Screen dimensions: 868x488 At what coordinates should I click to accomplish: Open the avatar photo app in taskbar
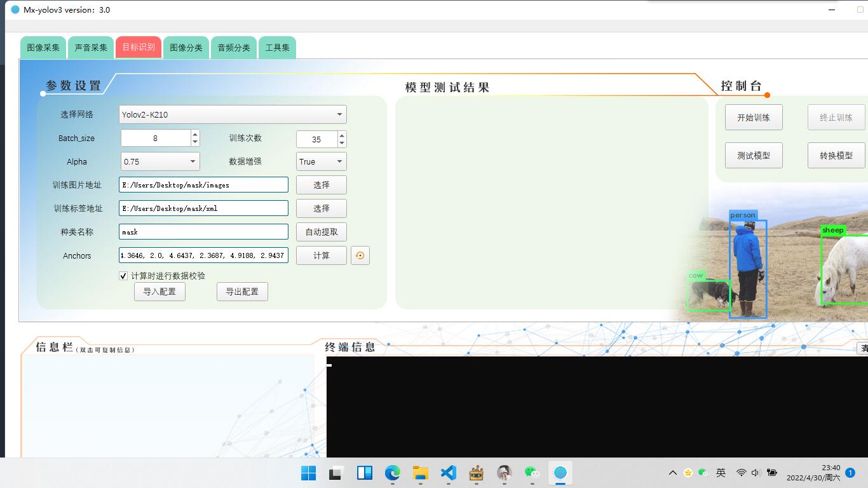504,473
